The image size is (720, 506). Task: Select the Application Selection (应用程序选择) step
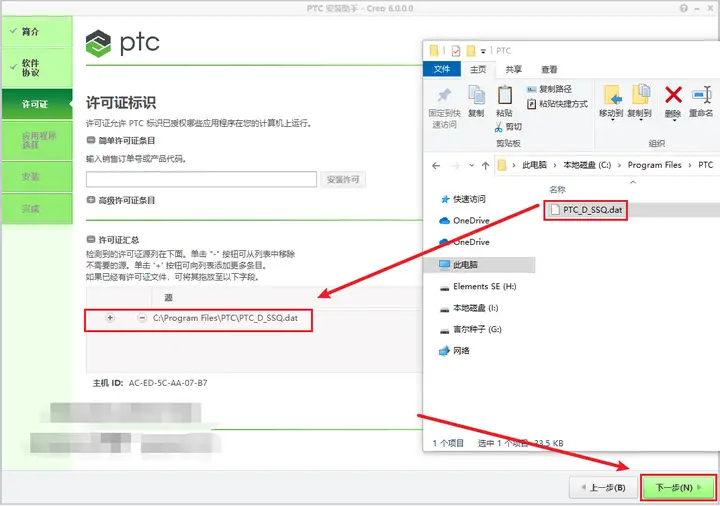tap(37, 140)
